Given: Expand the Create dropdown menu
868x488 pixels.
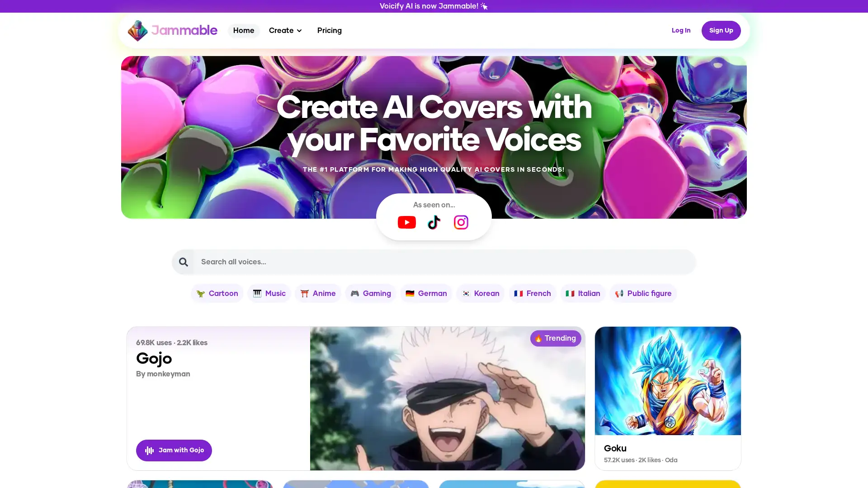Looking at the screenshot, I should click(x=286, y=30).
